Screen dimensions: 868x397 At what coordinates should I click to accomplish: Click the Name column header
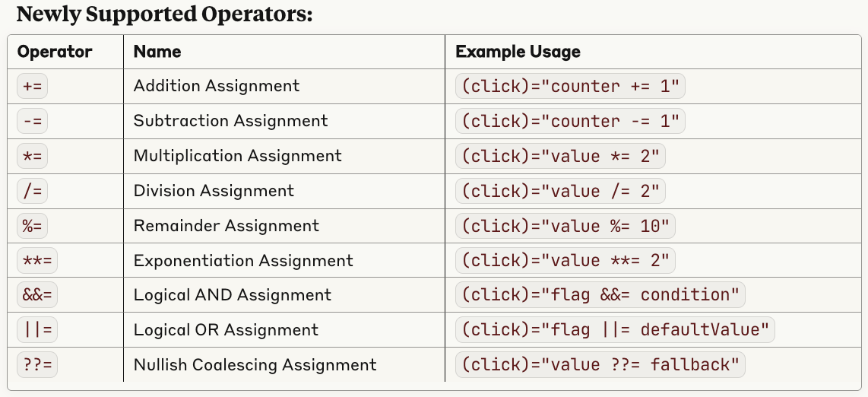(157, 52)
